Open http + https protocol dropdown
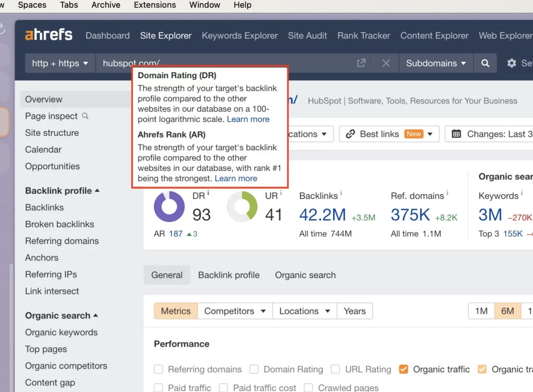533x392 pixels. click(60, 63)
